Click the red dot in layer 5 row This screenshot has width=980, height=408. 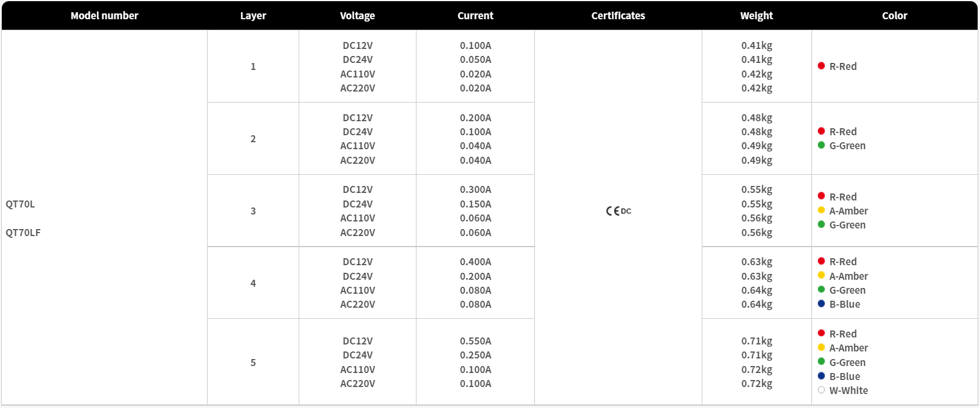[821, 333]
